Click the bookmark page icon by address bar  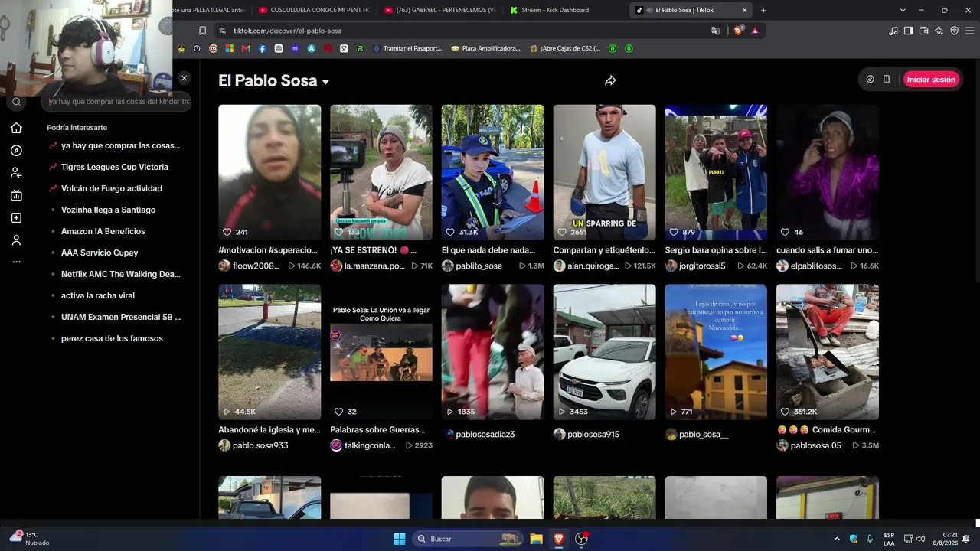tap(202, 31)
